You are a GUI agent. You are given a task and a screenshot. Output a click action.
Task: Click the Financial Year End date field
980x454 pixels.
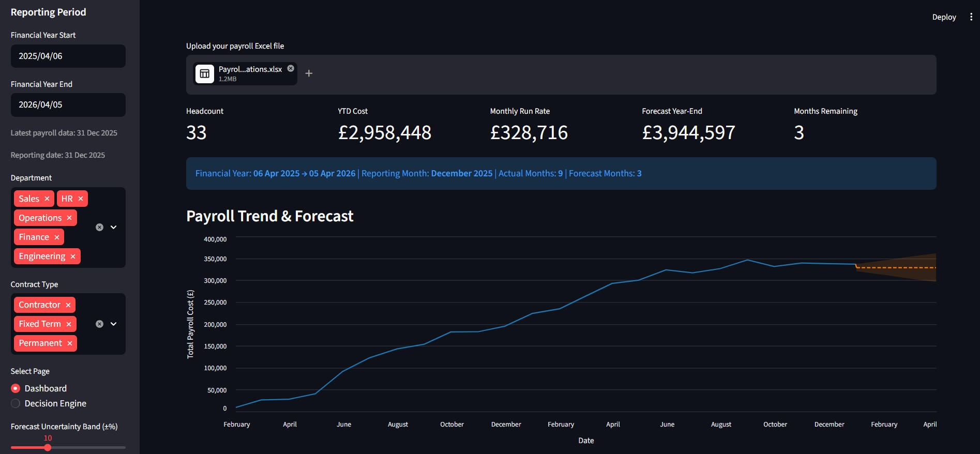point(68,105)
